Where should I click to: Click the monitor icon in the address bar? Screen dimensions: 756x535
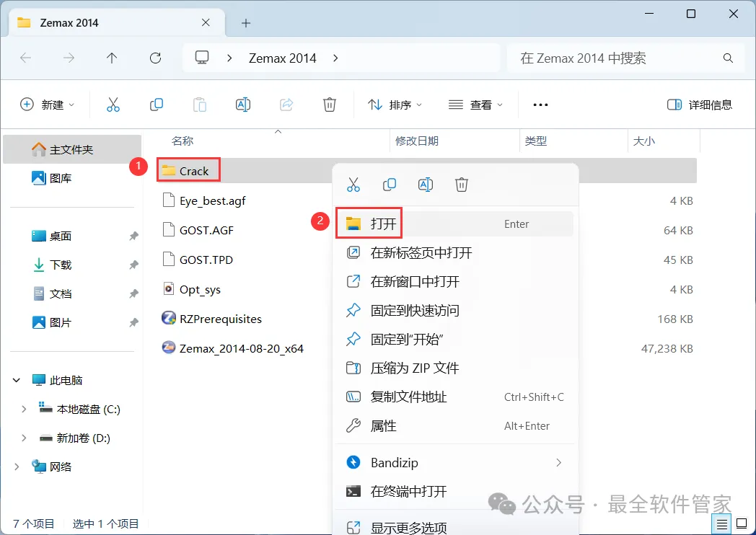point(201,58)
